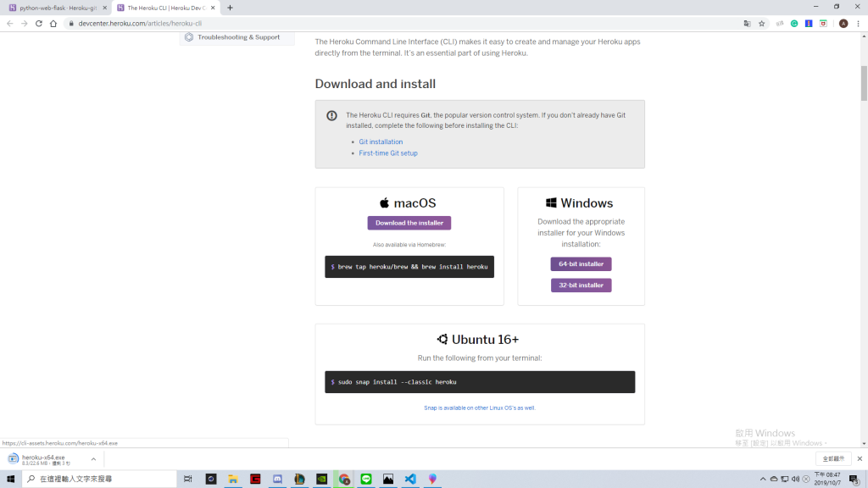The width and height of the screenshot is (868, 488).
Task: Expand options for the heroku-x64.exe download
Action: [93, 459]
